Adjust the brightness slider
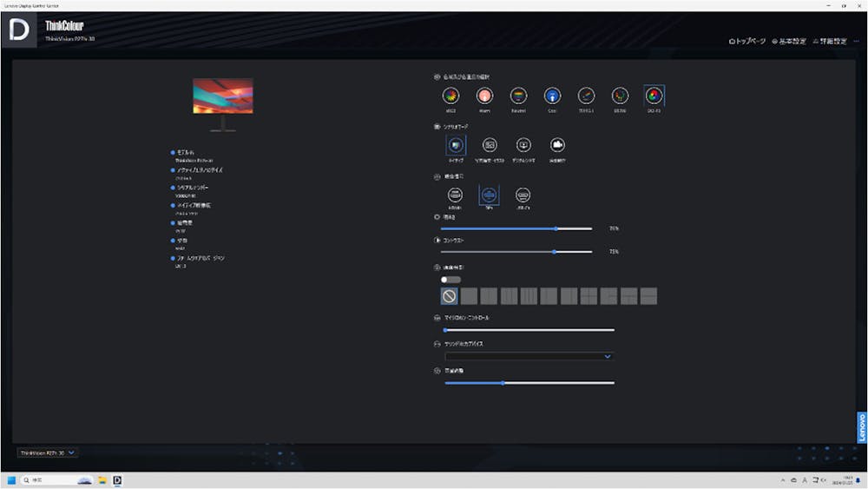This screenshot has height=489, width=868. (x=516, y=228)
